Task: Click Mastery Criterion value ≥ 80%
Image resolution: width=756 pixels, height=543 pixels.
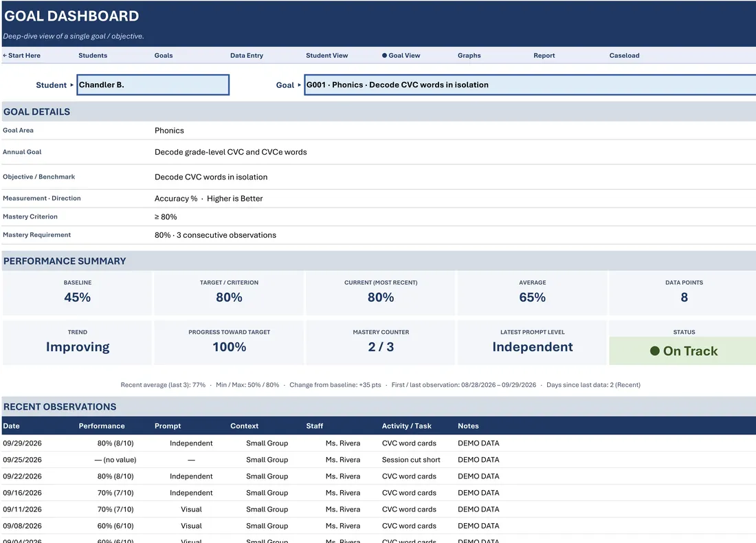Action: pos(166,217)
